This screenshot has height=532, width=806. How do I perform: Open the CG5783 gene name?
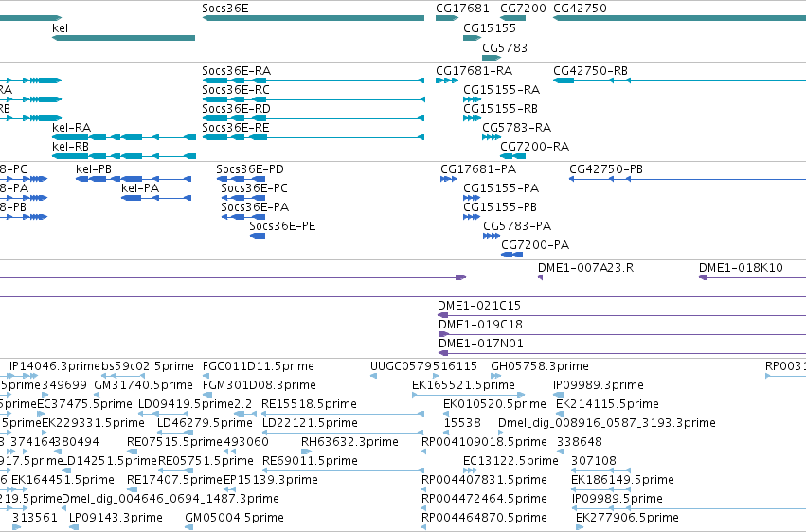505,47
